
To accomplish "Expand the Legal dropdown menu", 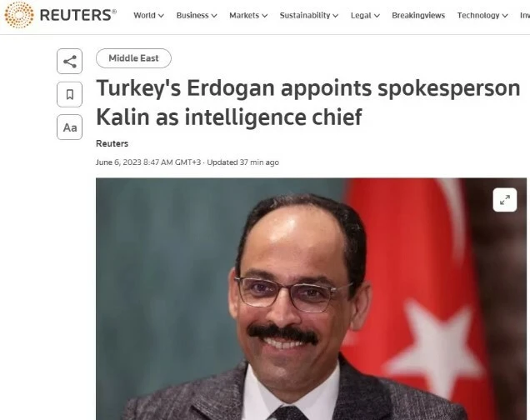I will [365, 16].
